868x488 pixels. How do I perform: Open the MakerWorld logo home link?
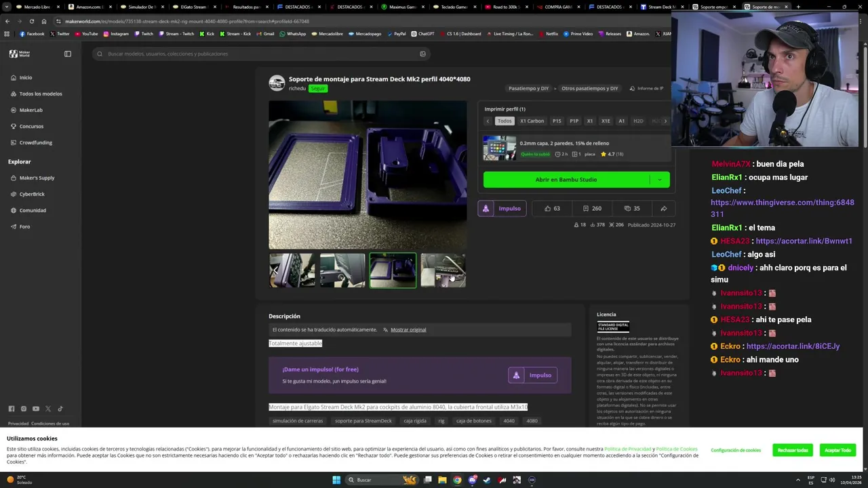point(19,54)
